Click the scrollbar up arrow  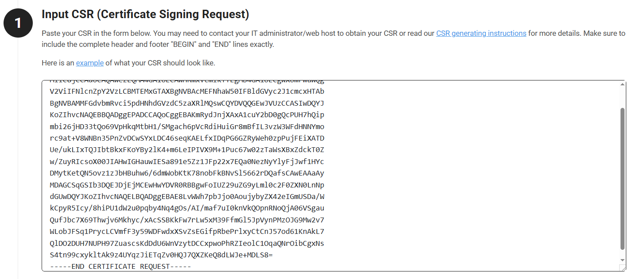[622, 83]
